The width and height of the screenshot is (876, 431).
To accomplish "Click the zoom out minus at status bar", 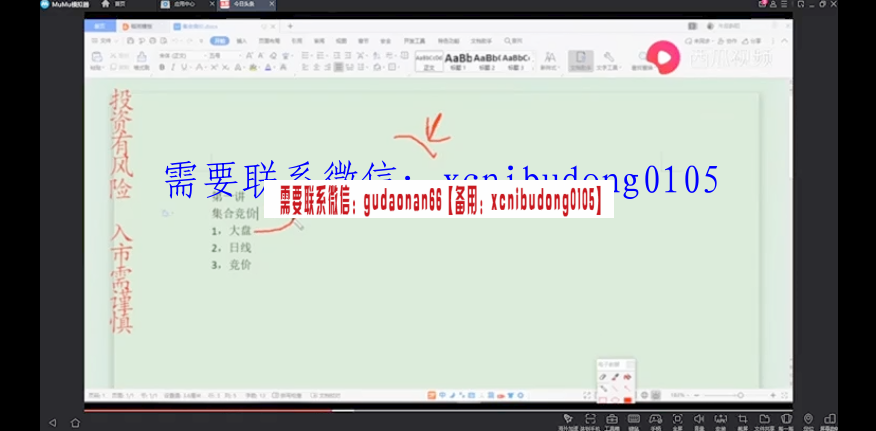I will point(696,395).
